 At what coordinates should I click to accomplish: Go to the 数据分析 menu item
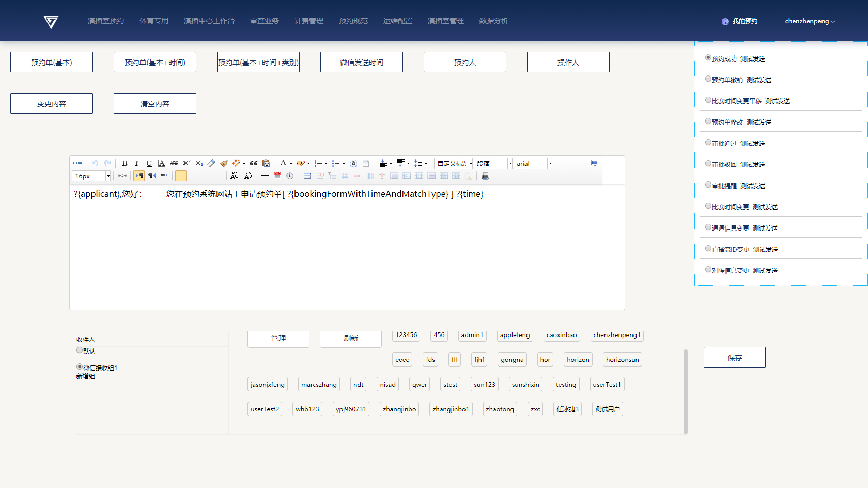point(493,21)
